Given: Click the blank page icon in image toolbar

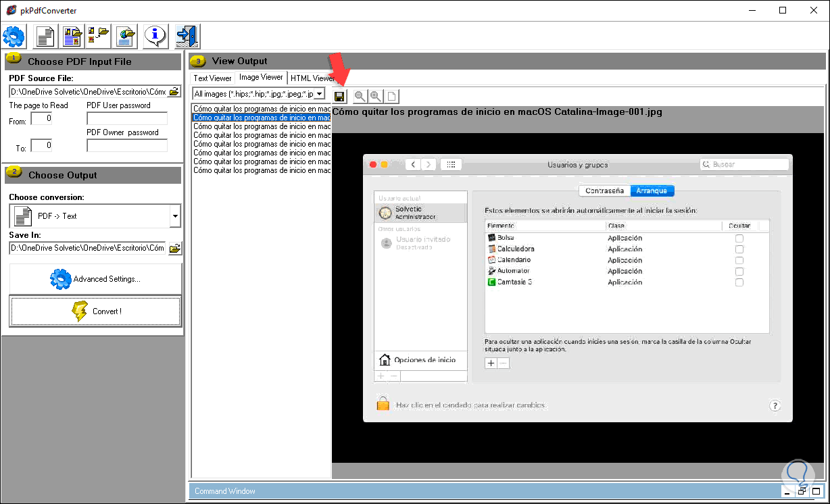Looking at the screenshot, I should [391, 97].
